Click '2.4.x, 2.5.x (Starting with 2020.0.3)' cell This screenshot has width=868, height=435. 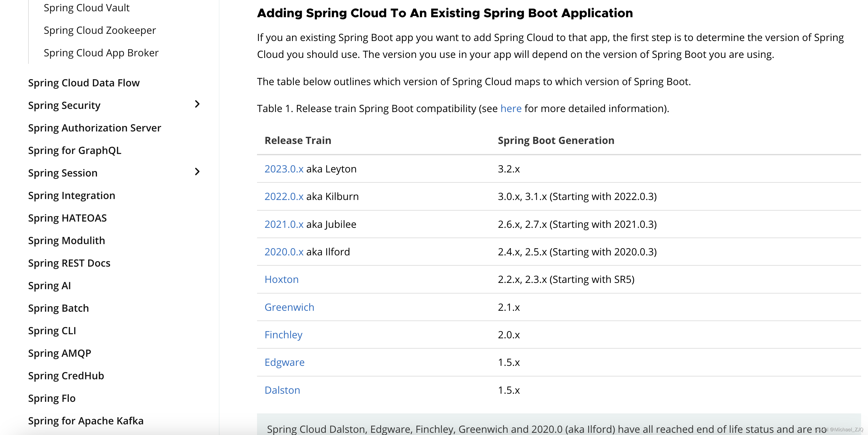(x=577, y=252)
